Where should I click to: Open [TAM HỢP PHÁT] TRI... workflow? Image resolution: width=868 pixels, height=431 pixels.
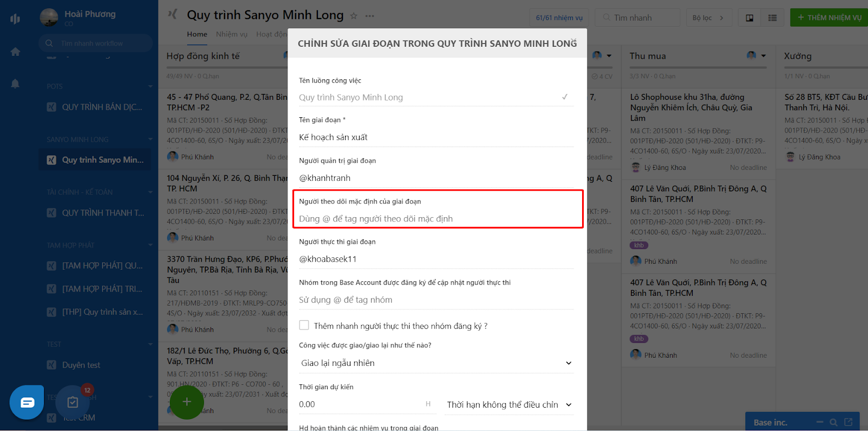coord(95,289)
